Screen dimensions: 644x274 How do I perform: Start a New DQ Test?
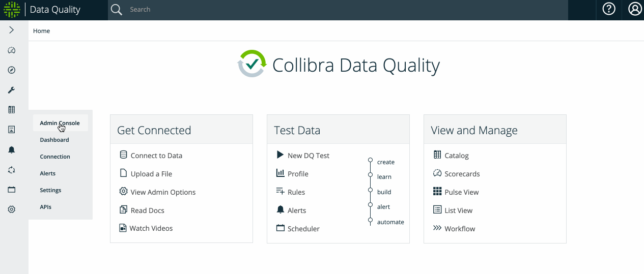pyautogui.click(x=308, y=156)
